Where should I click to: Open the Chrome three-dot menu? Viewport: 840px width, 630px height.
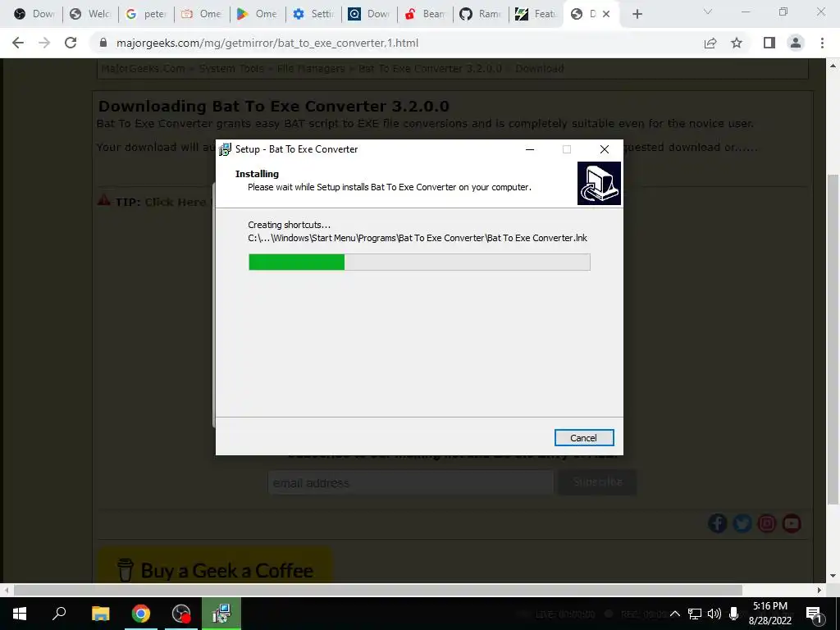pos(822,43)
